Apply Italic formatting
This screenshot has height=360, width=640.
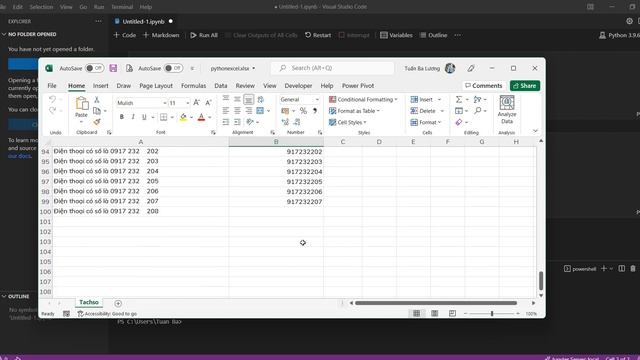[x=133, y=117]
